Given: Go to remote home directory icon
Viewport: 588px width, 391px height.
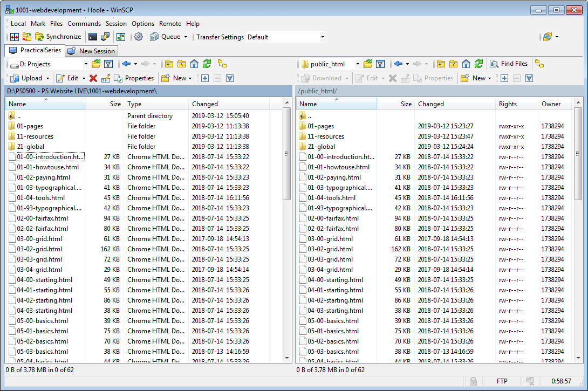Looking at the screenshot, I should [x=466, y=64].
